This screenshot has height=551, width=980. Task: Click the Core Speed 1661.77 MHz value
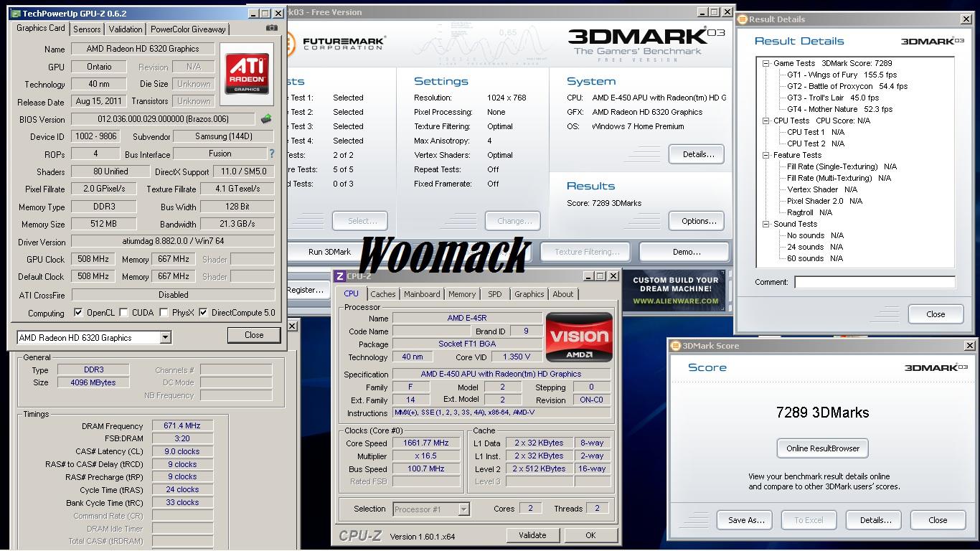click(x=425, y=443)
